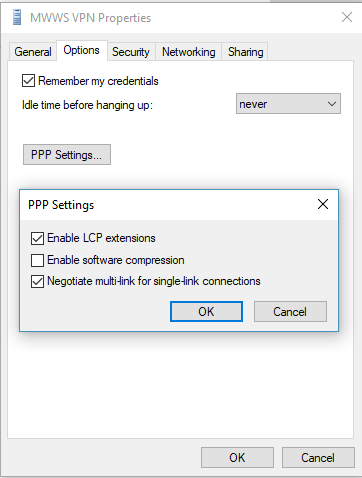The height and width of the screenshot is (478, 362).
Task: Open the Networking tab
Action: pyautogui.click(x=189, y=52)
